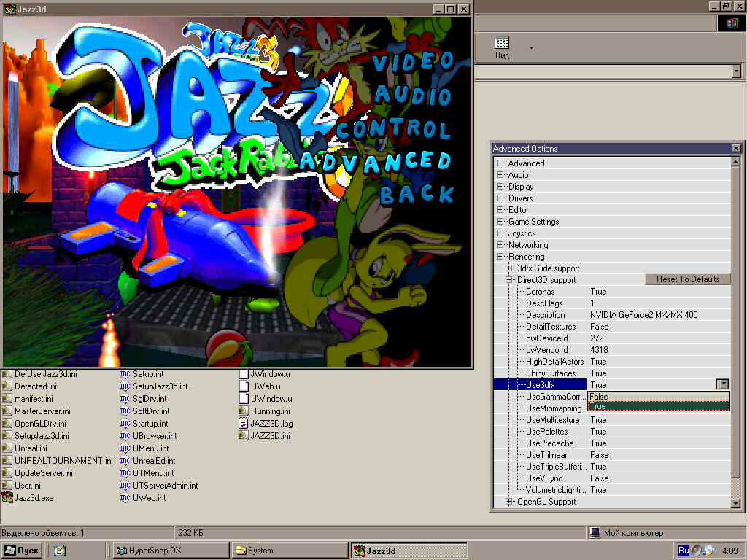Switch to System taskbar button
The width and height of the screenshot is (747, 560).
(290, 551)
